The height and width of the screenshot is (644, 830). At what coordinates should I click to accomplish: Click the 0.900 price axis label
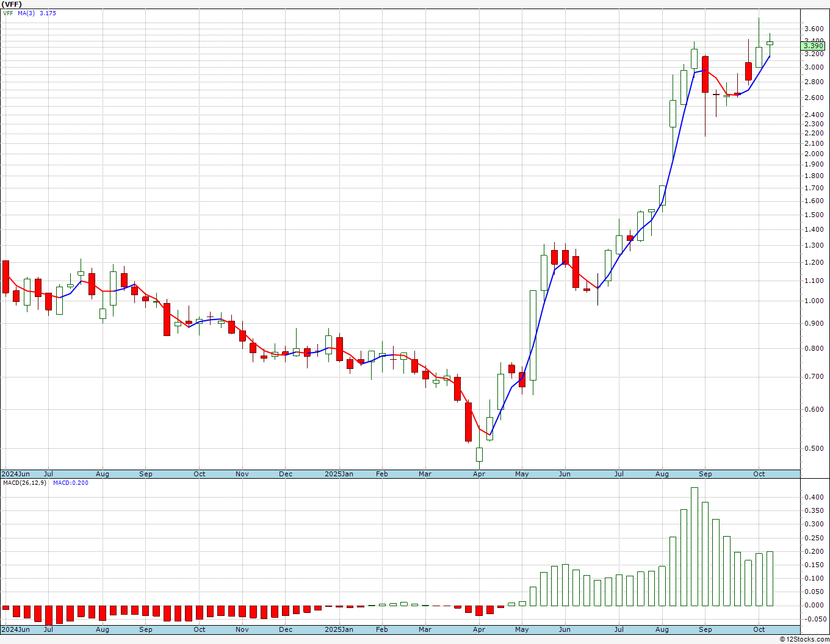pos(814,324)
